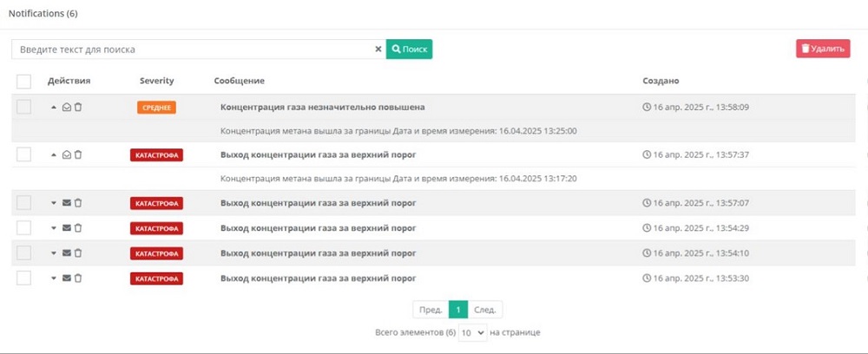
Task: Click opened-envelope icon in the 13:58:09 row
Action: (67, 108)
